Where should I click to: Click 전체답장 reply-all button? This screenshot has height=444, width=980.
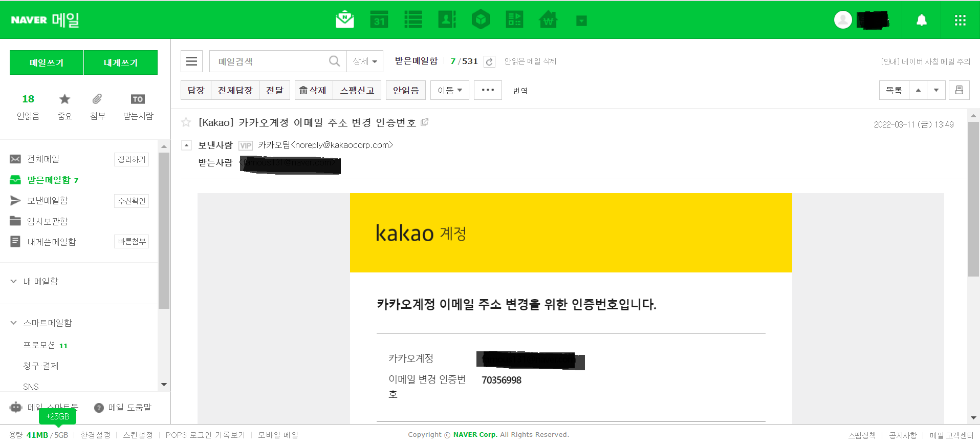pos(235,90)
